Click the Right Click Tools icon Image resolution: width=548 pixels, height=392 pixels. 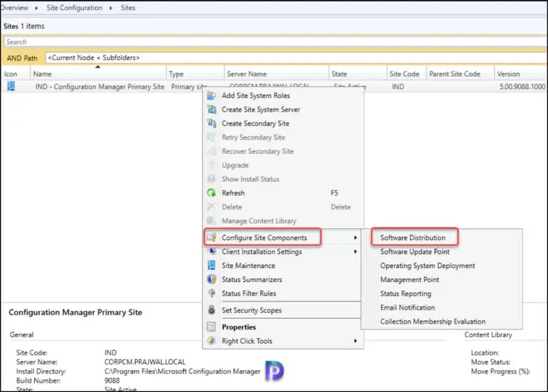pos(211,341)
